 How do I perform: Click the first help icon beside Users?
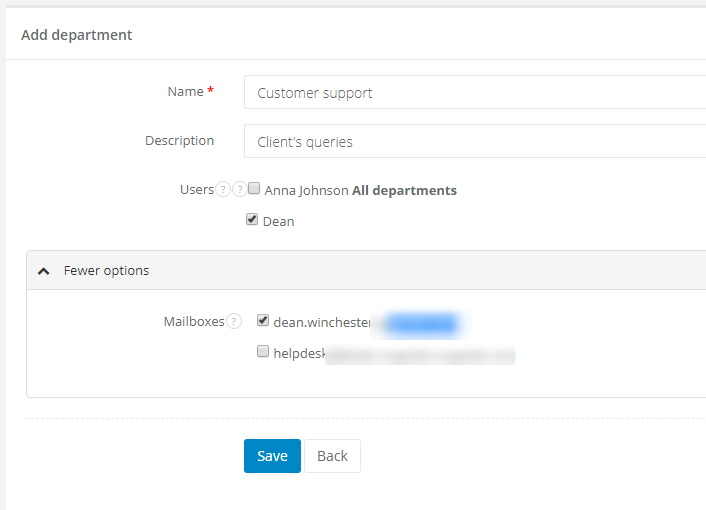coord(224,190)
